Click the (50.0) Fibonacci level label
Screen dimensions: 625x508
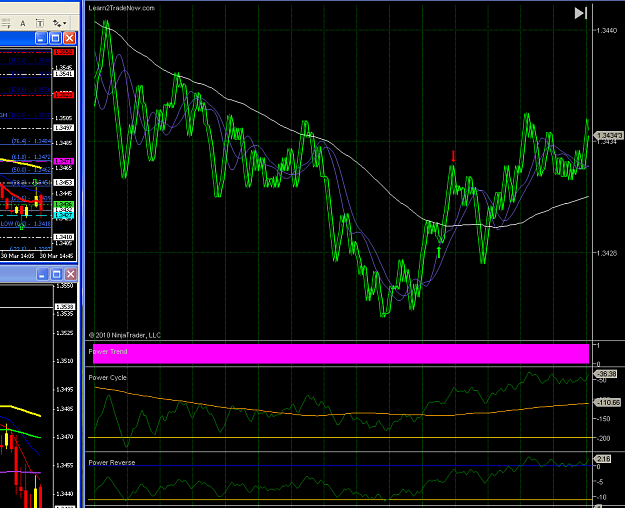coord(31,169)
